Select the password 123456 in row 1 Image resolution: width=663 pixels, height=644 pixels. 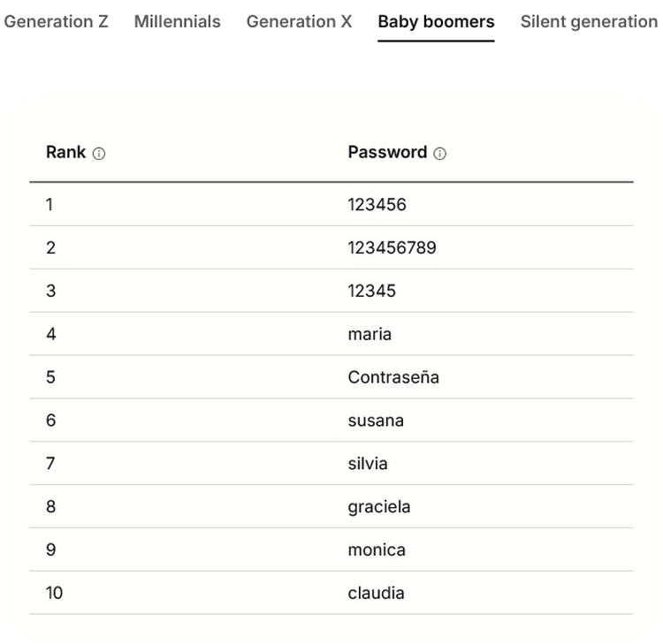(x=377, y=204)
